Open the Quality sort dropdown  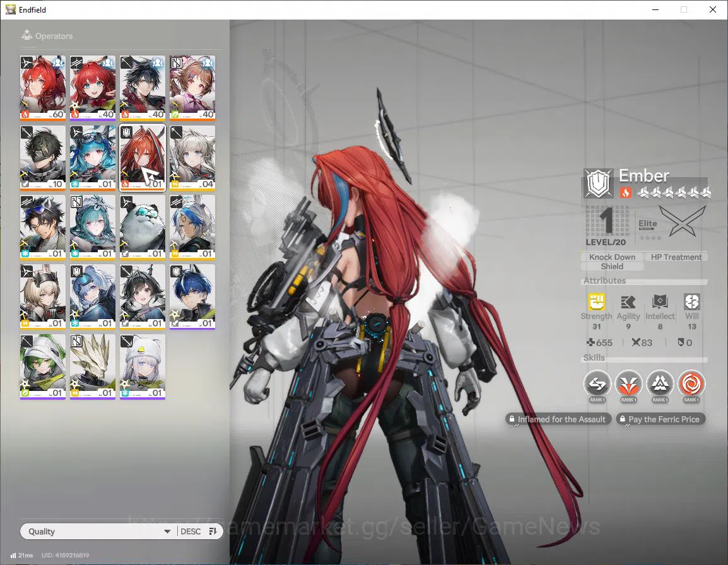coord(98,531)
